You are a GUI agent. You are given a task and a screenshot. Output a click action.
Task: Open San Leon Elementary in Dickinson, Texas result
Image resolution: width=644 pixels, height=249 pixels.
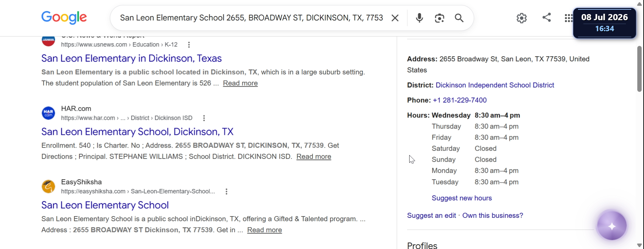pyautogui.click(x=131, y=58)
